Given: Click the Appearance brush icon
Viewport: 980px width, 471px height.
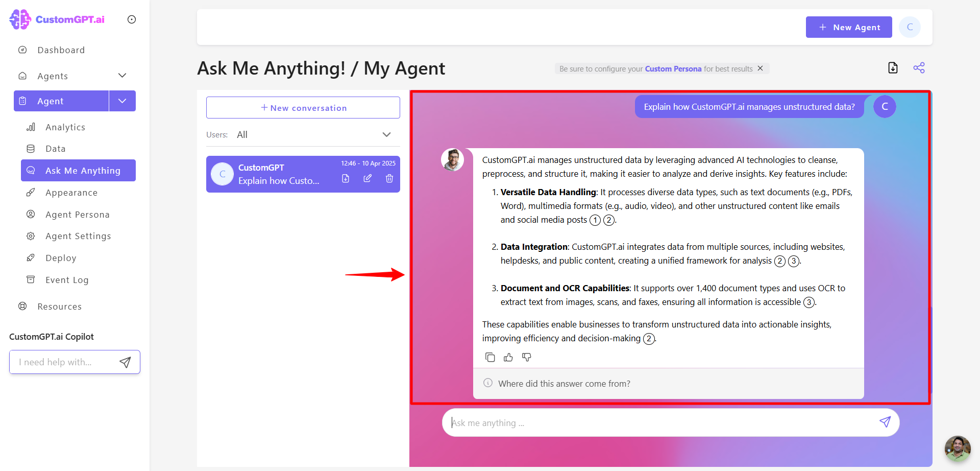Looking at the screenshot, I should [31, 193].
